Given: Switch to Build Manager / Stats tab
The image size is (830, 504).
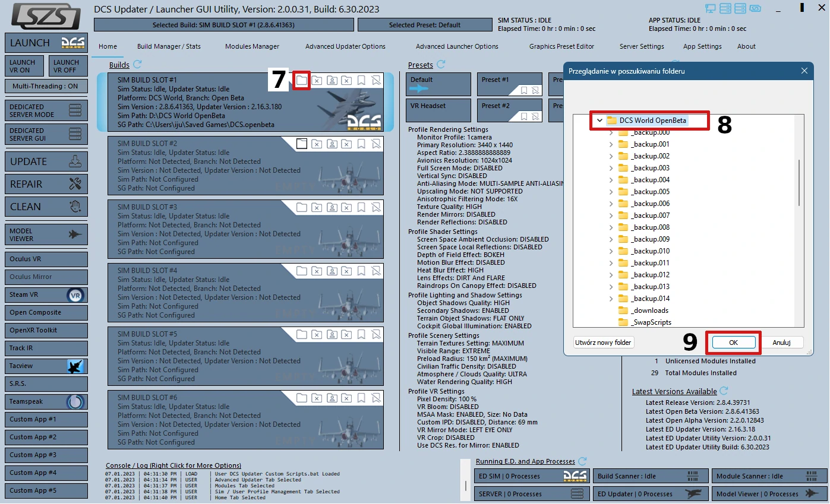Looking at the screenshot, I should (x=169, y=46).
